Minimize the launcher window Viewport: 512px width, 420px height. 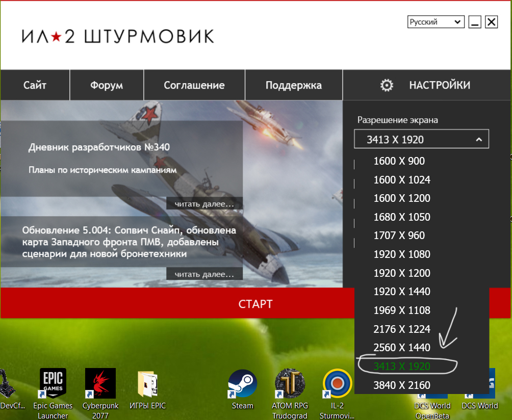click(474, 22)
